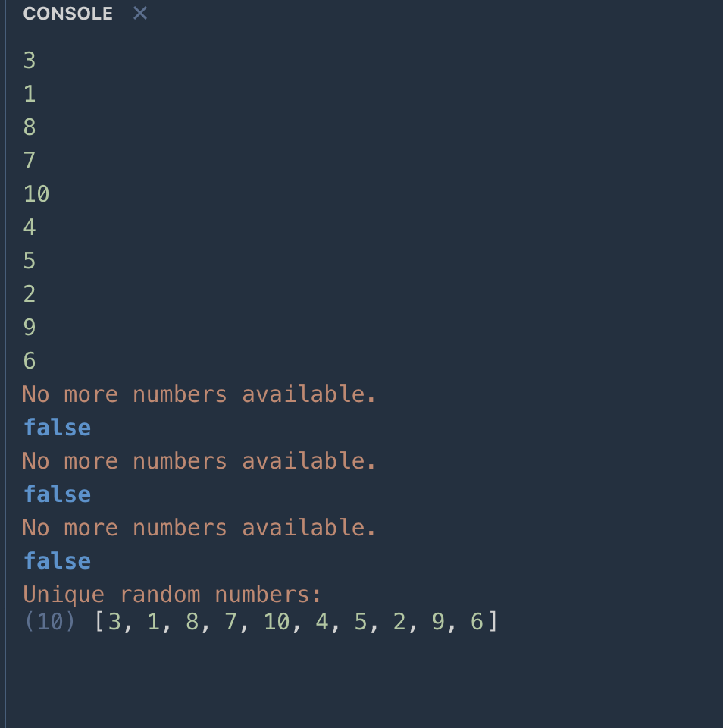Click the output line showing 10
This screenshot has height=728, width=723.
pyautogui.click(x=36, y=194)
